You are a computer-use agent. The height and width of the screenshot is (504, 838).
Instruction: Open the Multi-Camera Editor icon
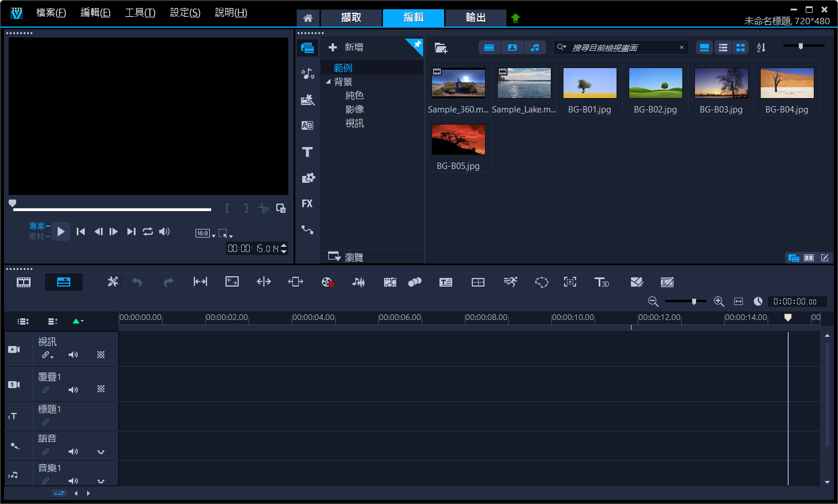478,282
